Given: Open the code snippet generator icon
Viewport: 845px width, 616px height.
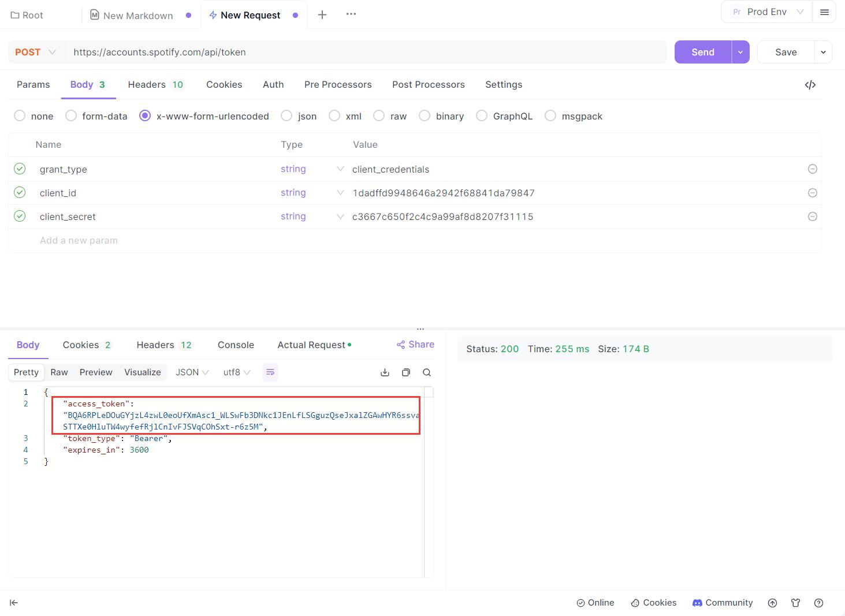Looking at the screenshot, I should [x=810, y=85].
